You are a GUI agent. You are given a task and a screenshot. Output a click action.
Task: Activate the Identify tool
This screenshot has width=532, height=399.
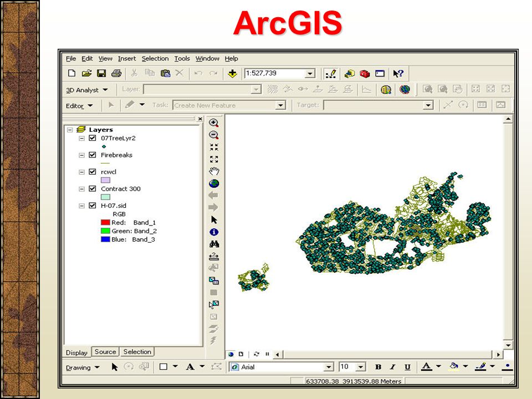[214, 232]
